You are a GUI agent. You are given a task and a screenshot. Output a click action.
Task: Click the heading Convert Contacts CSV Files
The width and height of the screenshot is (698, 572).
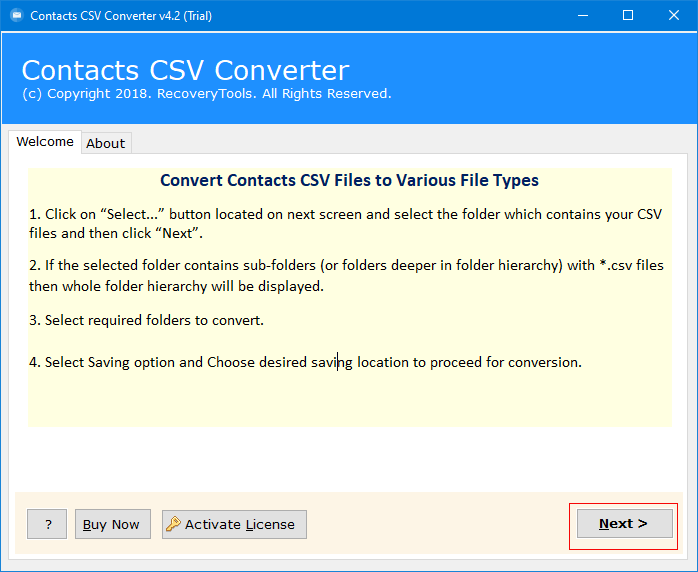(349, 181)
